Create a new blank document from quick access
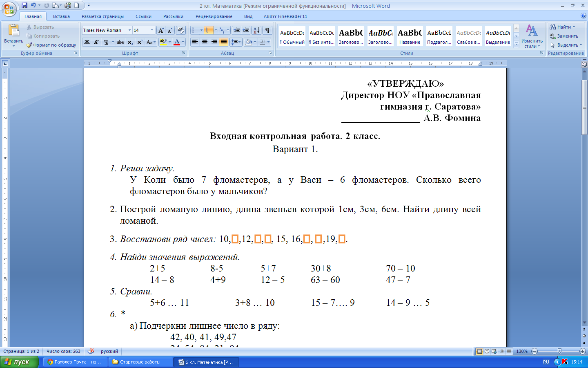The width and height of the screenshot is (588, 368). [76, 5]
